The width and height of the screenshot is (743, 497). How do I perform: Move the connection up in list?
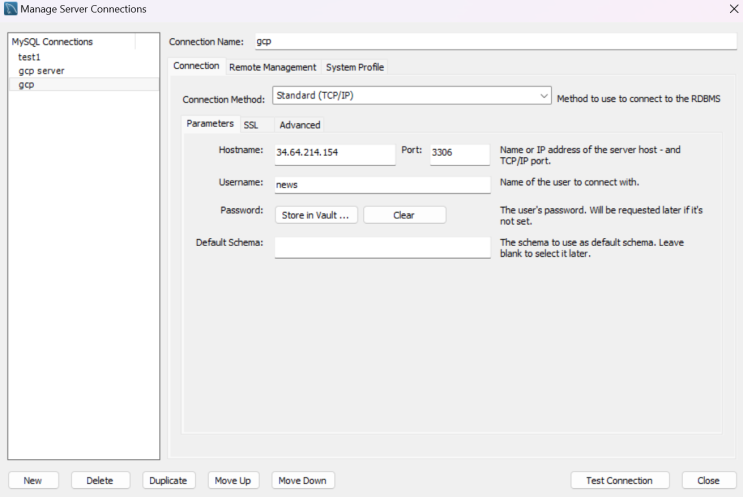click(x=233, y=480)
